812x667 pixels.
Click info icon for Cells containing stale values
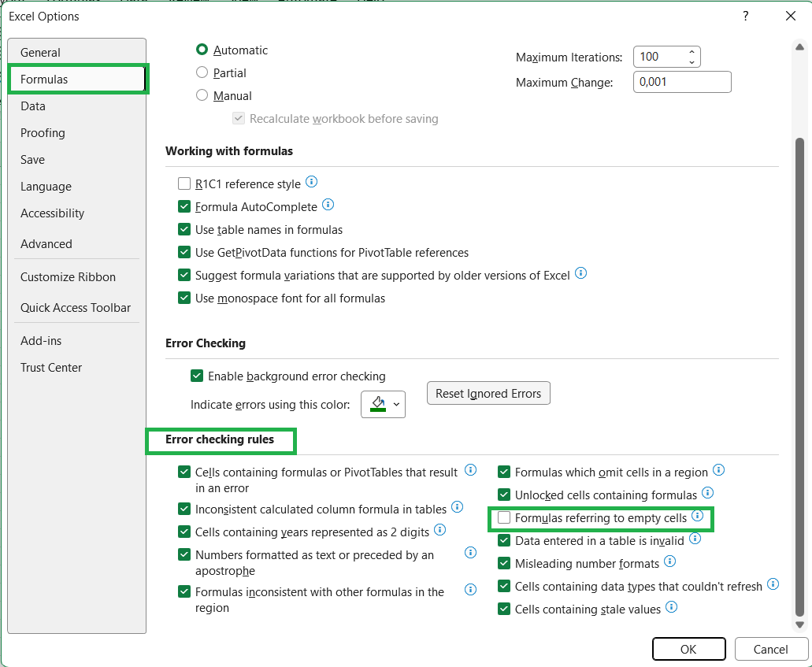pyautogui.click(x=671, y=607)
